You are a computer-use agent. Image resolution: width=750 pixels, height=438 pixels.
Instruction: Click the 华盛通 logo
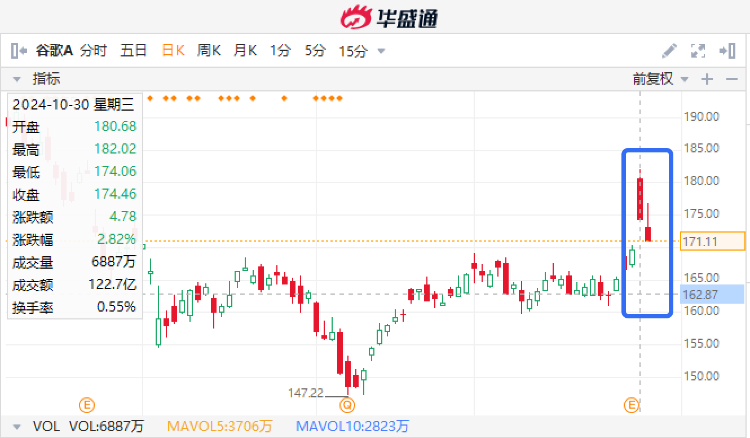click(389, 18)
